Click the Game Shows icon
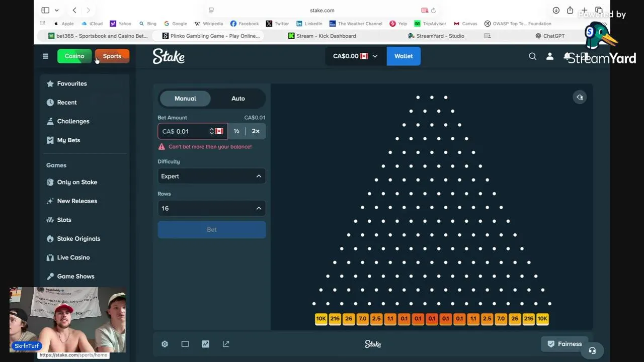This screenshot has width=644, height=362. coord(50,277)
